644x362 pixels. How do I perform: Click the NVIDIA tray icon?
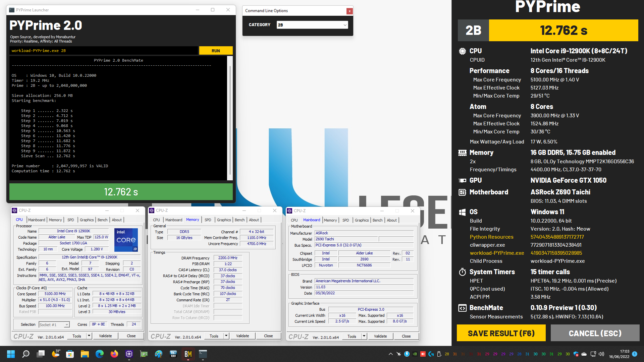click(415, 354)
